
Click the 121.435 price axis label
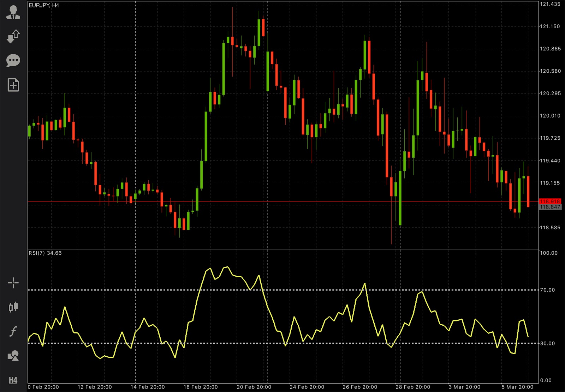point(550,4)
